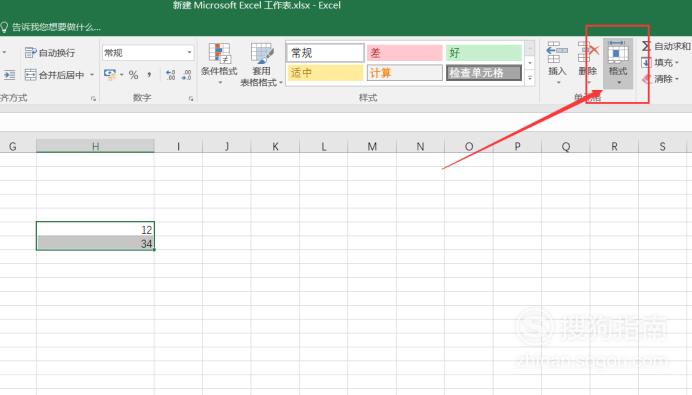Viewport: 692px width, 395px height.
Task: Select column J header
Action: click(227, 147)
